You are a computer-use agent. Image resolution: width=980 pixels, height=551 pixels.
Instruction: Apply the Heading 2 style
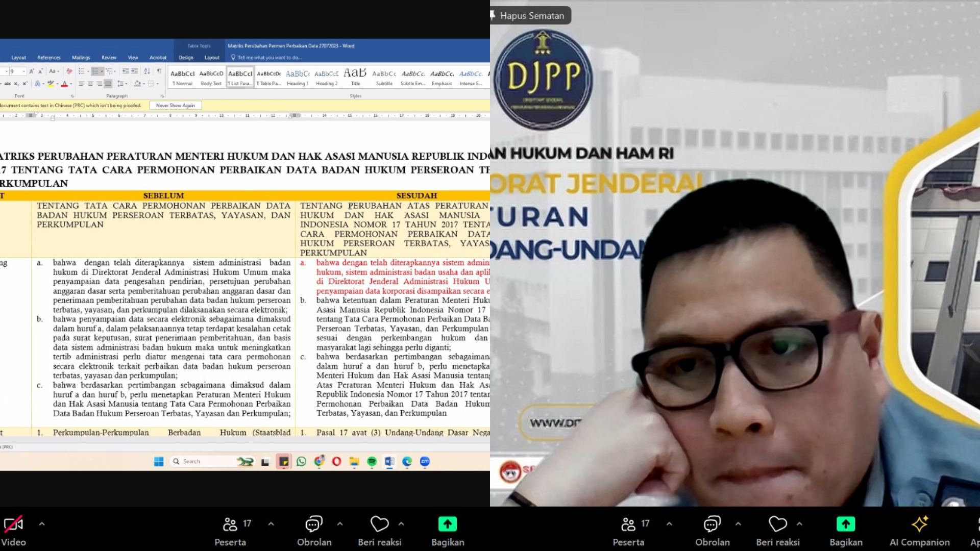point(327,78)
